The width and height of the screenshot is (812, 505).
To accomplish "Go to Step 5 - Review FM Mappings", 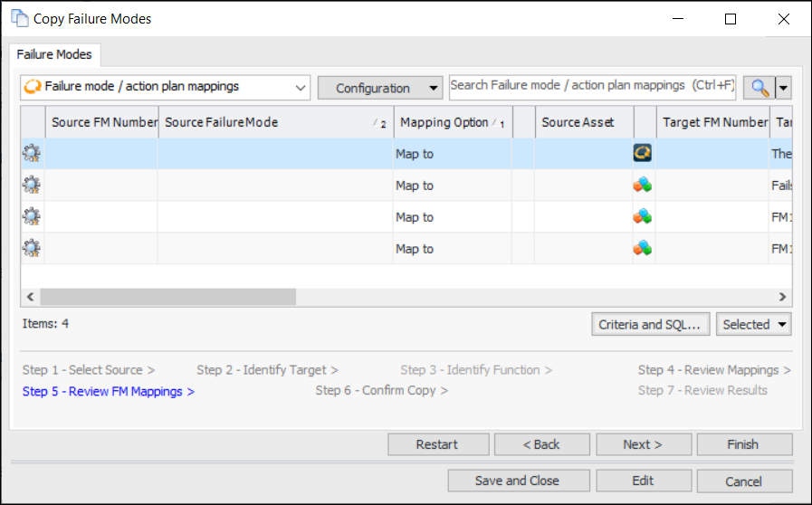I will [x=108, y=391].
